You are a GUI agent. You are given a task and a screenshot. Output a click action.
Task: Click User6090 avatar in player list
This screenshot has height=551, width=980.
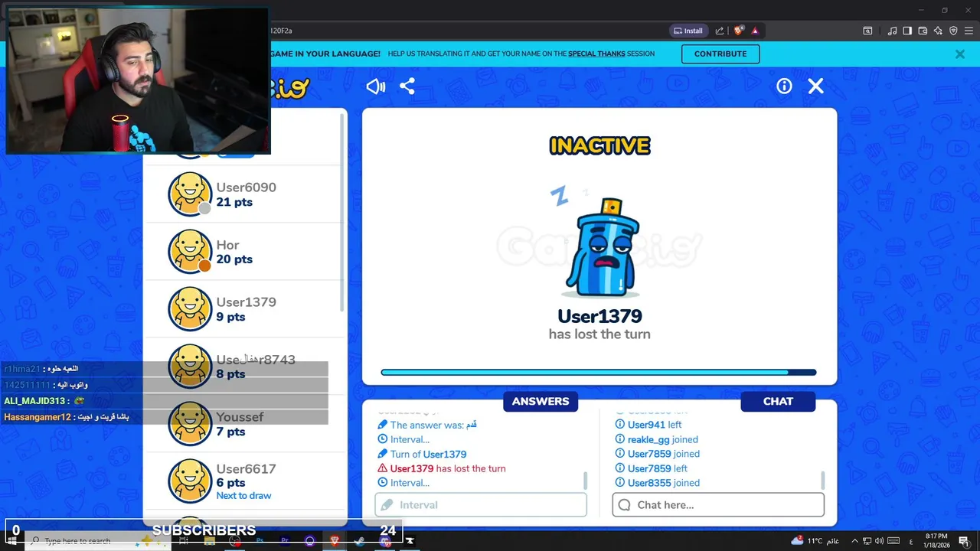[190, 194]
